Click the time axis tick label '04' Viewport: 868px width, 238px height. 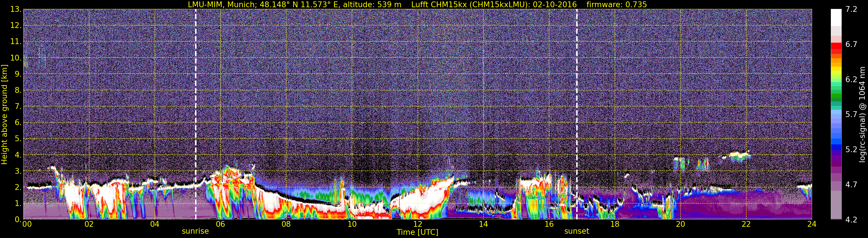pos(155,224)
